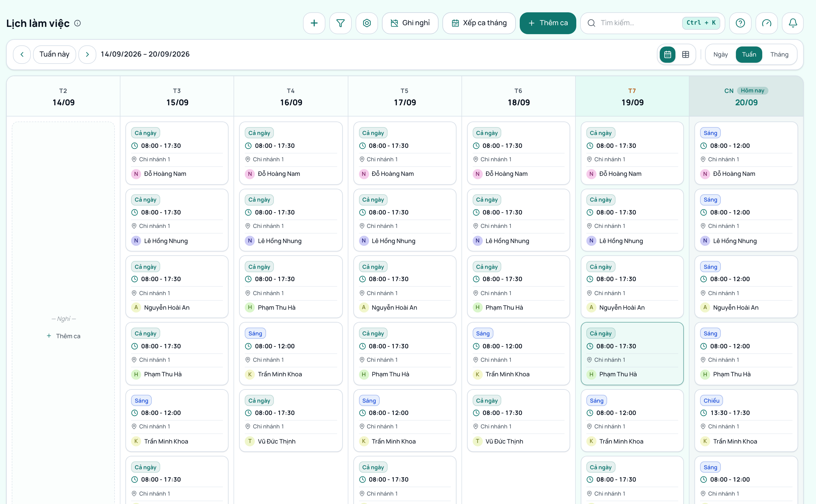Click the plus icon button in the toolbar
The height and width of the screenshot is (504, 816).
click(314, 23)
